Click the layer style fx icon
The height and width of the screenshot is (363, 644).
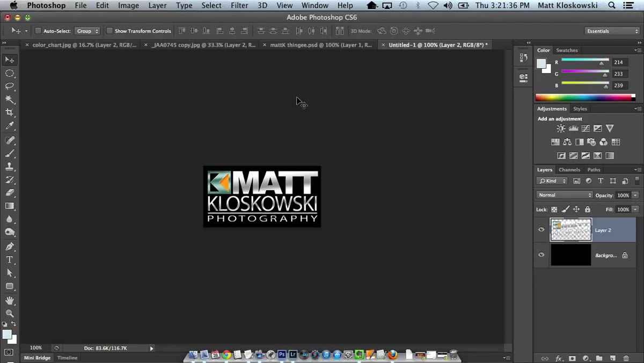559,358
